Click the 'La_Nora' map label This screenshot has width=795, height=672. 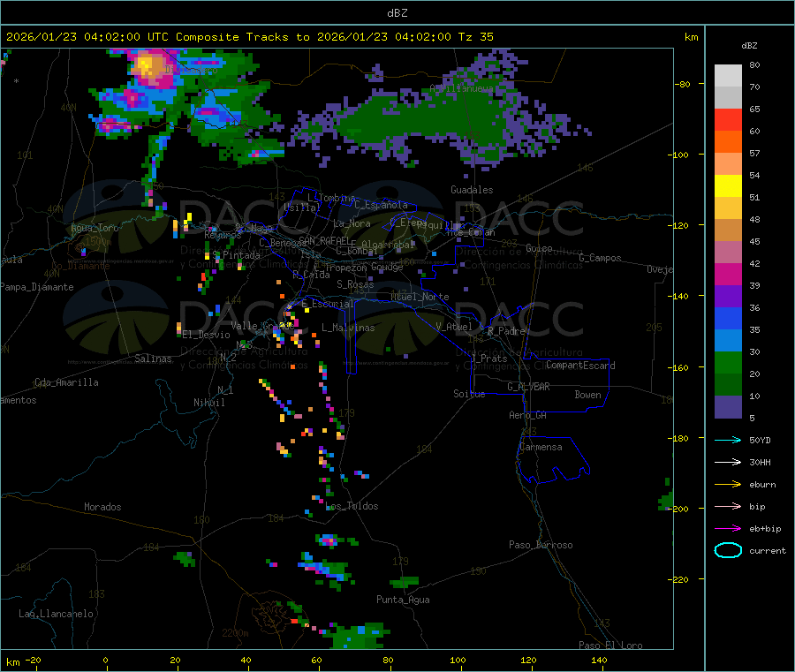[x=352, y=223]
